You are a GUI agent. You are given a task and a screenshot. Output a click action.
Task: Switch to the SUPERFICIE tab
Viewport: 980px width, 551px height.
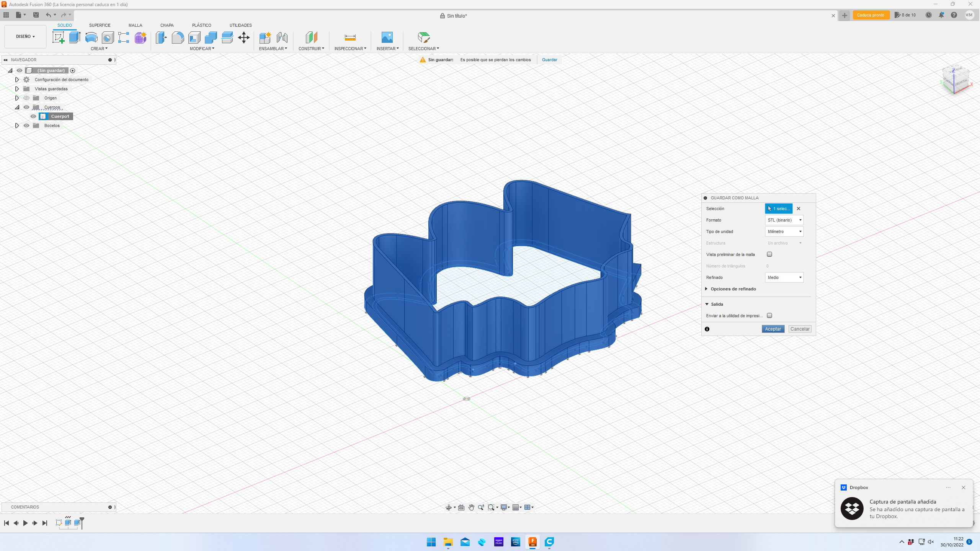(x=100, y=25)
